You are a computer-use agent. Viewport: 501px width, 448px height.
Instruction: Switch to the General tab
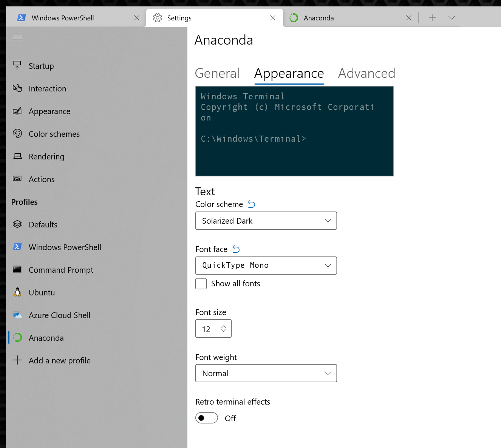click(217, 73)
